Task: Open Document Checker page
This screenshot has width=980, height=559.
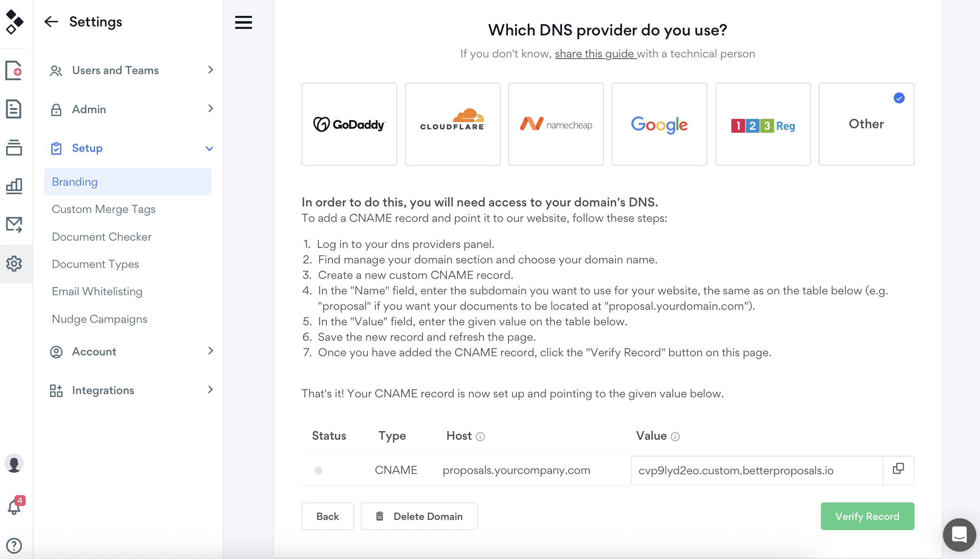Action: point(101,237)
